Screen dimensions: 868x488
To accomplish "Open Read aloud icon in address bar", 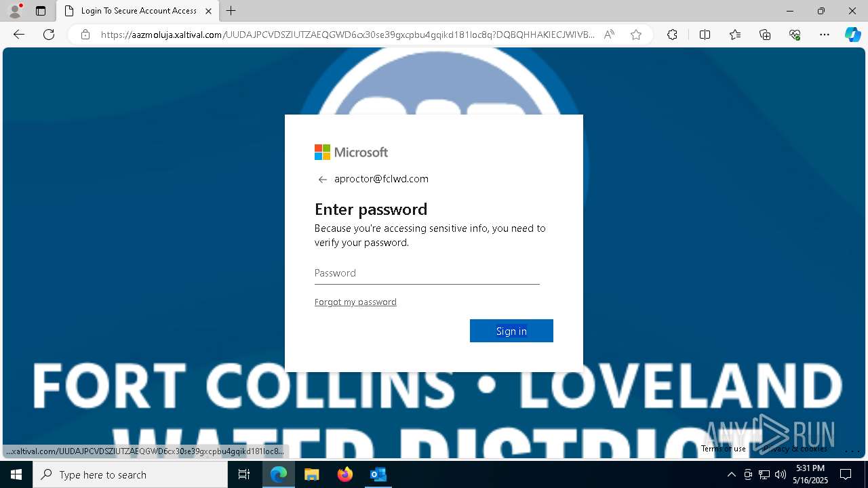I will click(609, 35).
